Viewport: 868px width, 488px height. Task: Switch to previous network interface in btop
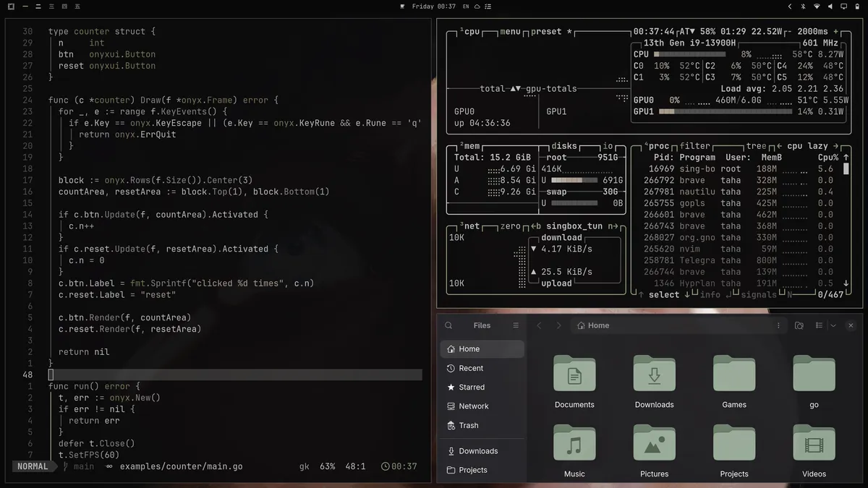tap(536, 226)
